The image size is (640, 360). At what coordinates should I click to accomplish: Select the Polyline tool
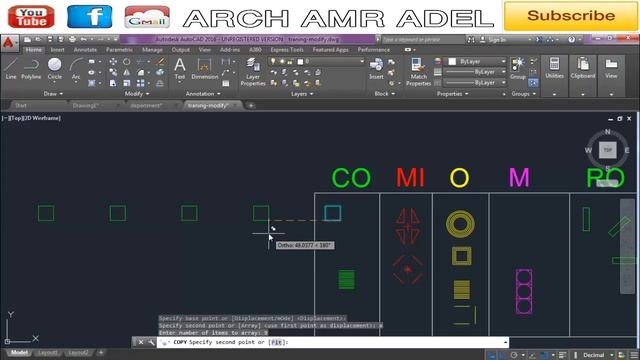click(31, 68)
